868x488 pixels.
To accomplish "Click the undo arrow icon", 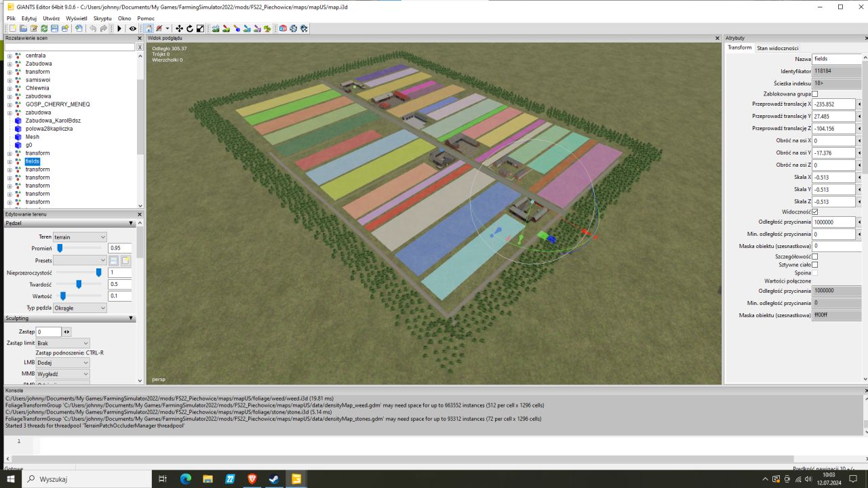I will pos(92,28).
